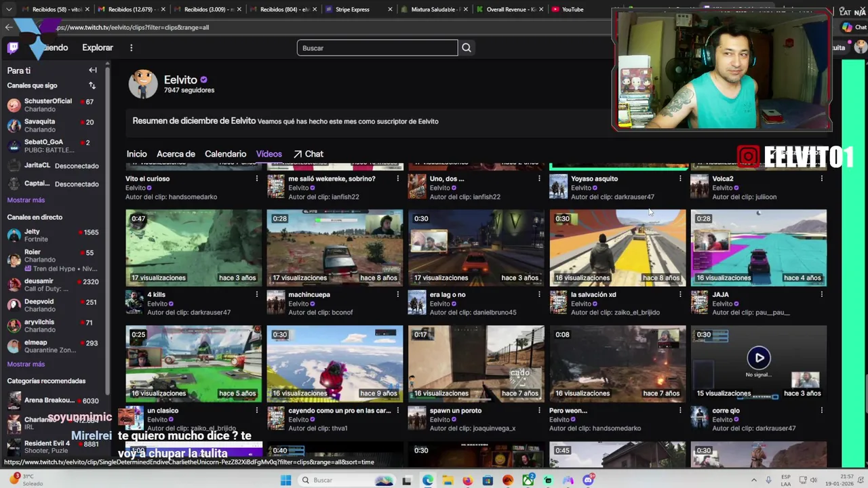868x488 pixels.
Task: Open options menu for 'corre qlo' clip
Action: [x=821, y=411]
